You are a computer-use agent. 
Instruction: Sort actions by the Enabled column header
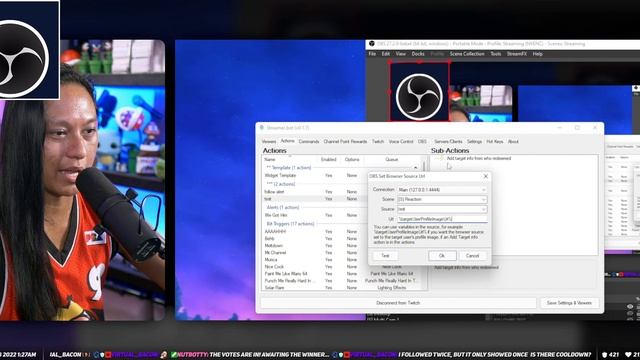click(329, 160)
